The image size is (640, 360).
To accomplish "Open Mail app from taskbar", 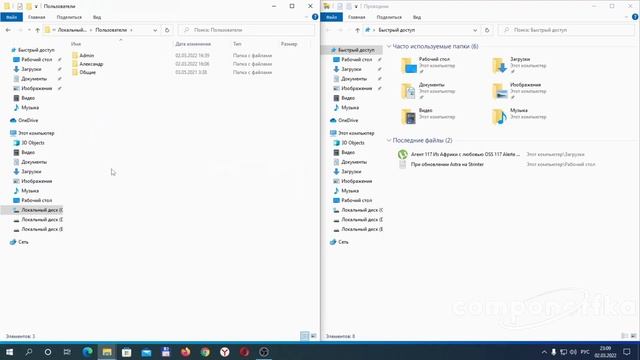I will coord(146,352).
